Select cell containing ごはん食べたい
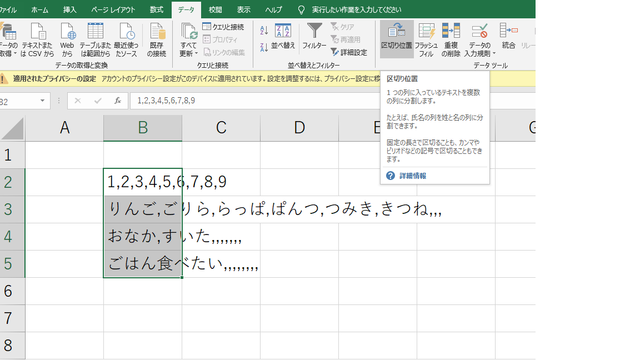 click(x=142, y=264)
